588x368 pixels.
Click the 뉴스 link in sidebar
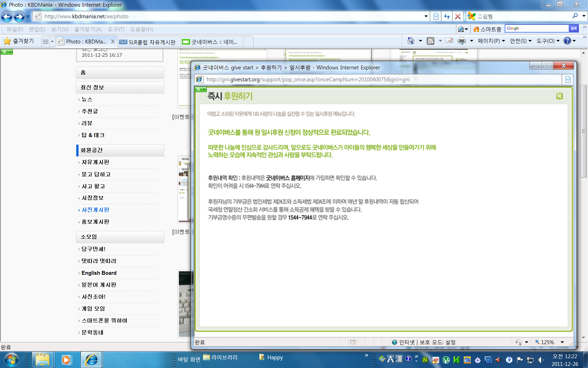pos(87,100)
